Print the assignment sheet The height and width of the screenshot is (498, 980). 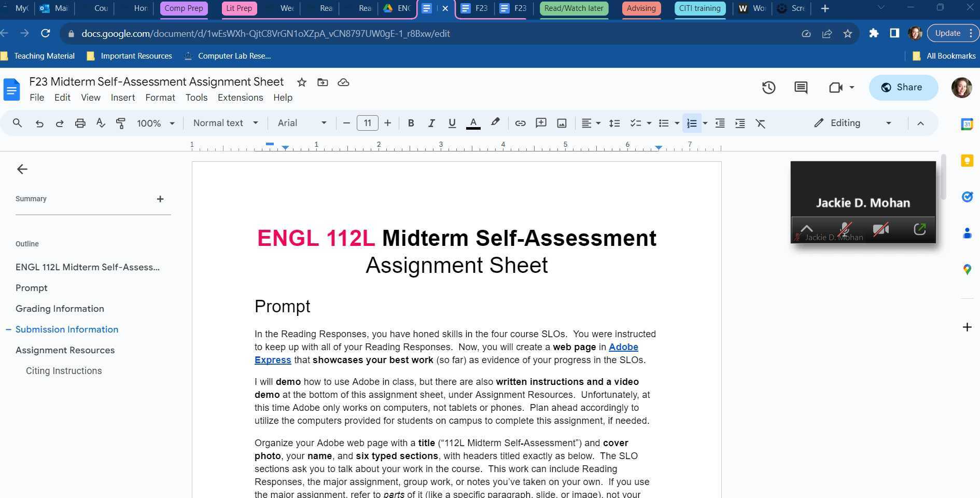(80, 123)
